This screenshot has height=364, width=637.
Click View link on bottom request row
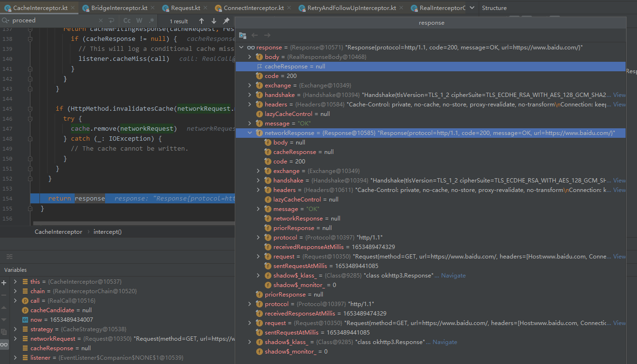tap(619, 323)
